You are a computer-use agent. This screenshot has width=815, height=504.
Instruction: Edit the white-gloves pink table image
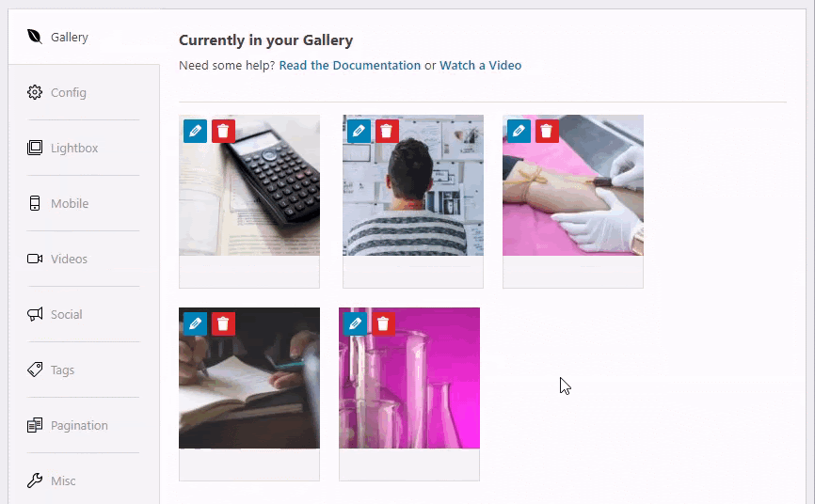click(x=519, y=131)
